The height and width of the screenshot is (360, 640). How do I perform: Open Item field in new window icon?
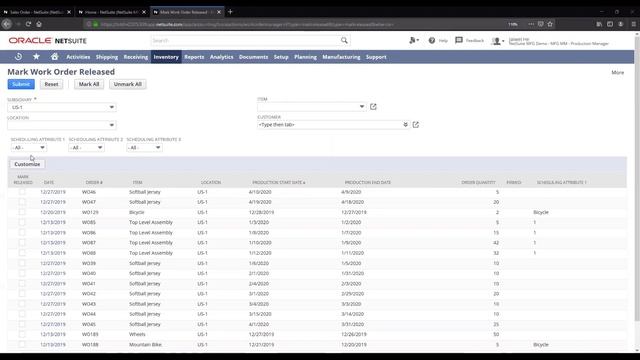pyautogui.click(x=373, y=107)
